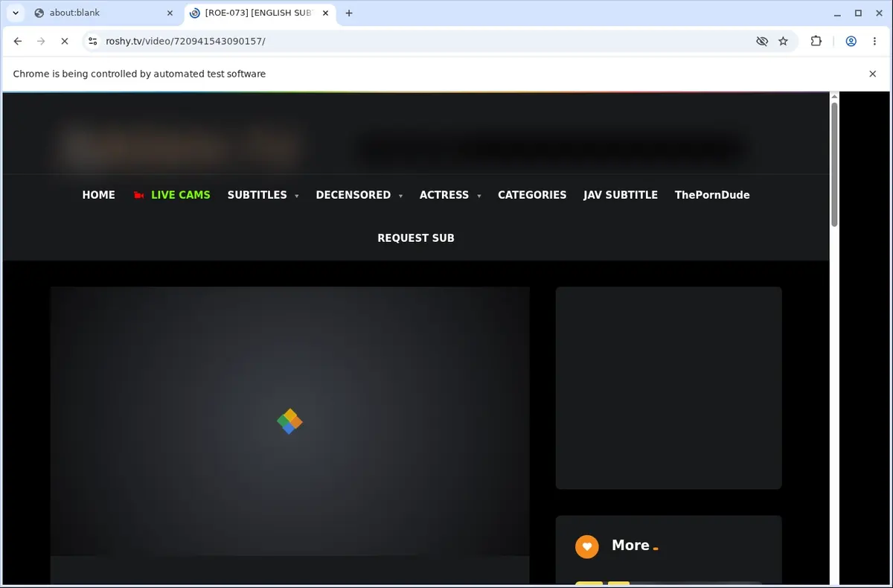
Task: Minimize the Chrome window
Action: click(839, 13)
